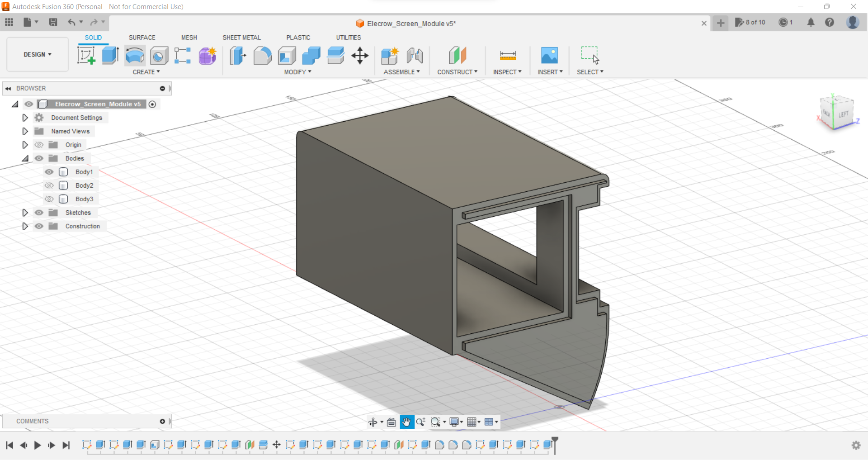Screen dimensions: 868x460
Task: Switch to the PLASTIC tab
Action: (298, 38)
